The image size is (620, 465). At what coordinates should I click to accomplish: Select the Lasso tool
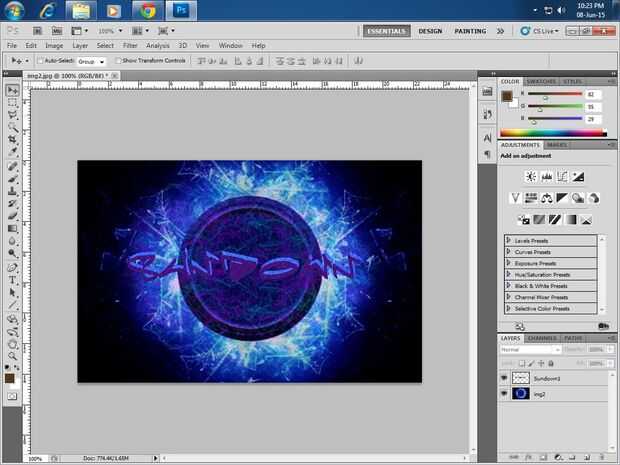[x=13, y=115]
